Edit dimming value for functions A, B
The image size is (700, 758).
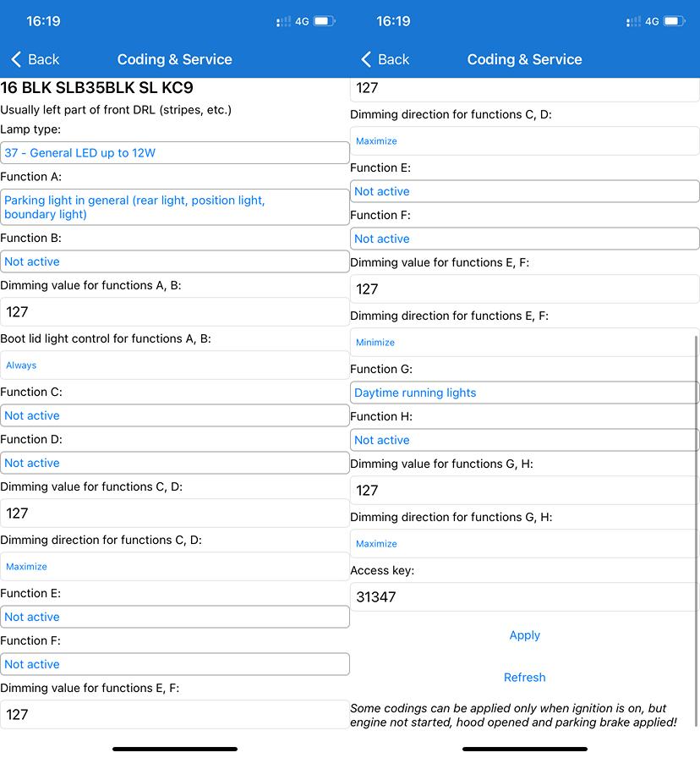point(175,312)
